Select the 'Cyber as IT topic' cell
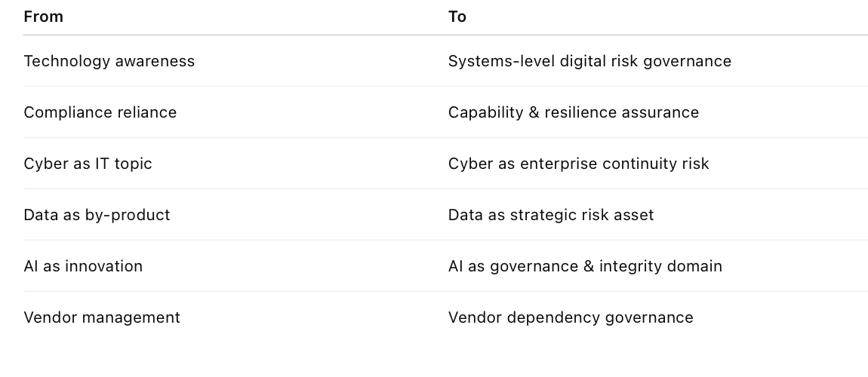The height and width of the screenshot is (377, 868). click(88, 164)
